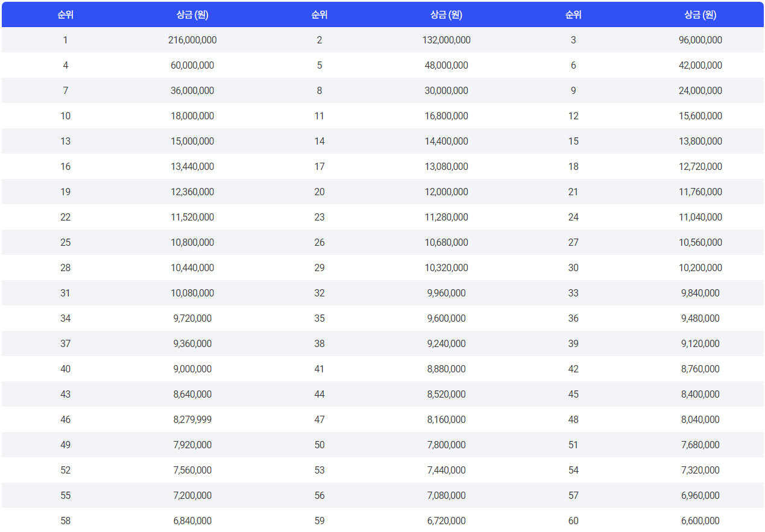The image size is (765, 532).
Task: Click the 10,560,000 cell
Action: 700,242
